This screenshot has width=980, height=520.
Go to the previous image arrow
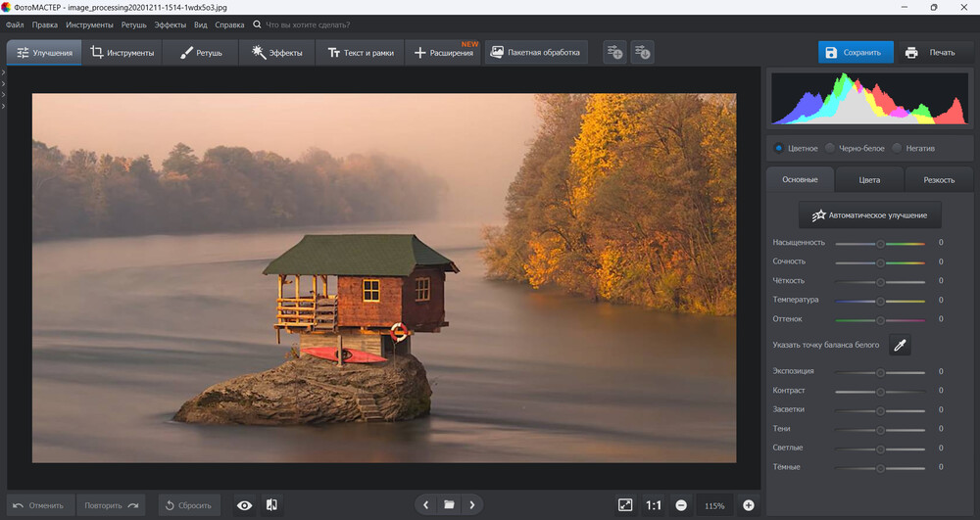click(x=425, y=505)
